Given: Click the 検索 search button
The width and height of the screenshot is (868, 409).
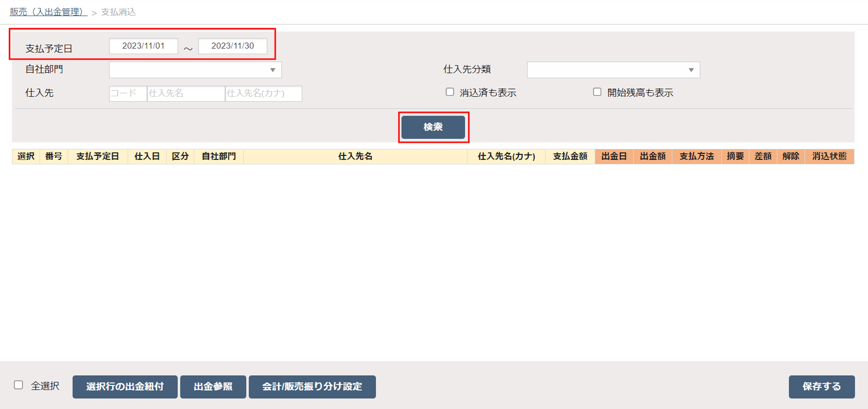Looking at the screenshot, I should click(x=433, y=127).
